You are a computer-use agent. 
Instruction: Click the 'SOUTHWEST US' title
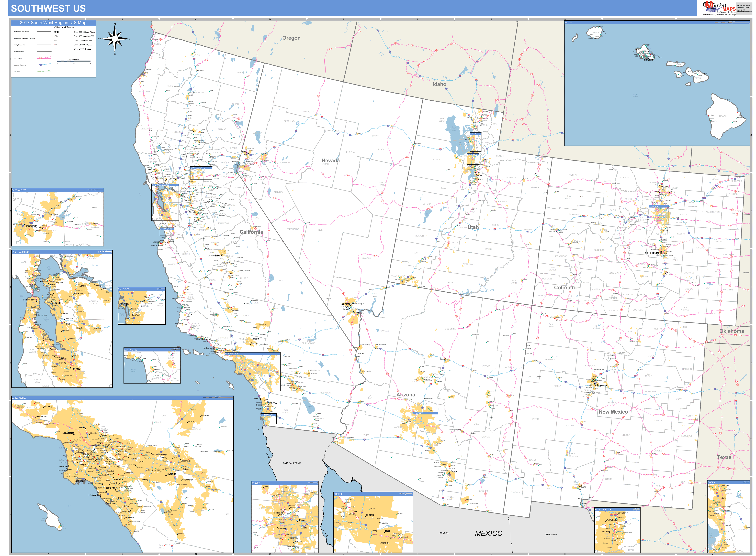48,8
